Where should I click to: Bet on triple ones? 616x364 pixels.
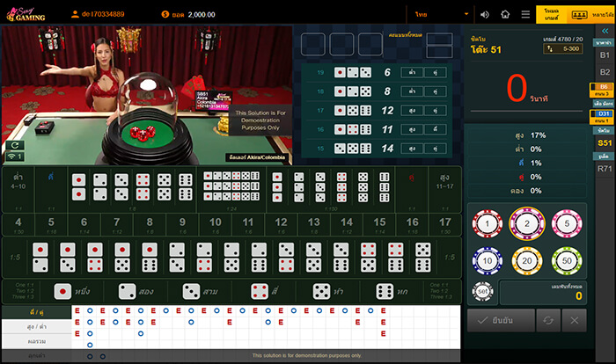[x=277, y=187]
